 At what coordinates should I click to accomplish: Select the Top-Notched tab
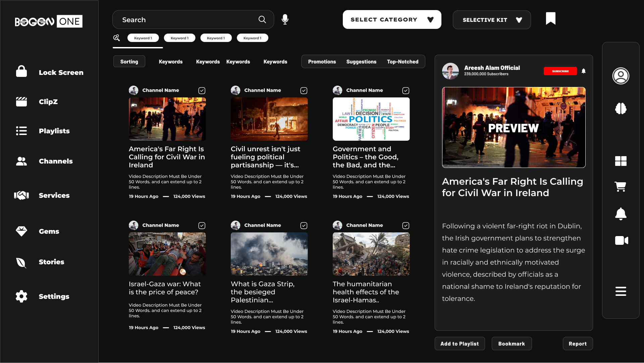click(402, 62)
